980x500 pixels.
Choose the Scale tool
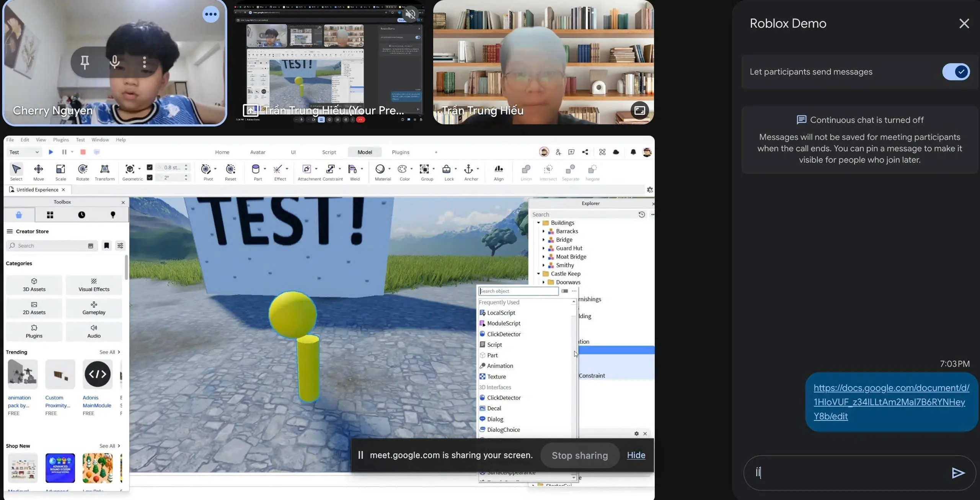[60, 172]
